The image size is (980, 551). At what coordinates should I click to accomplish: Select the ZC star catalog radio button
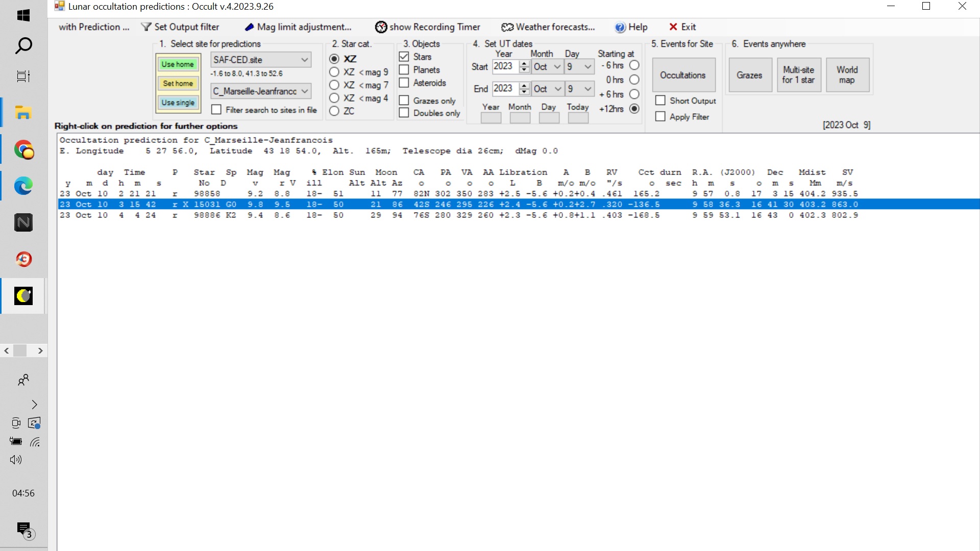334,111
